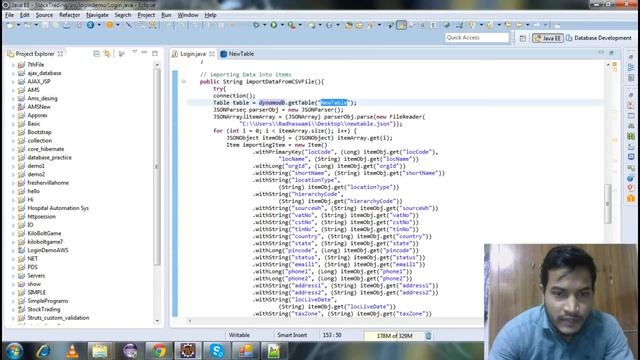Click the Quick Access search field

[x=476, y=38]
